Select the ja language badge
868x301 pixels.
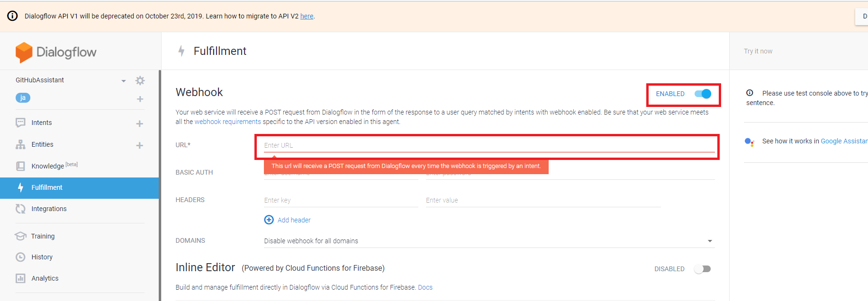(x=23, y=97)
